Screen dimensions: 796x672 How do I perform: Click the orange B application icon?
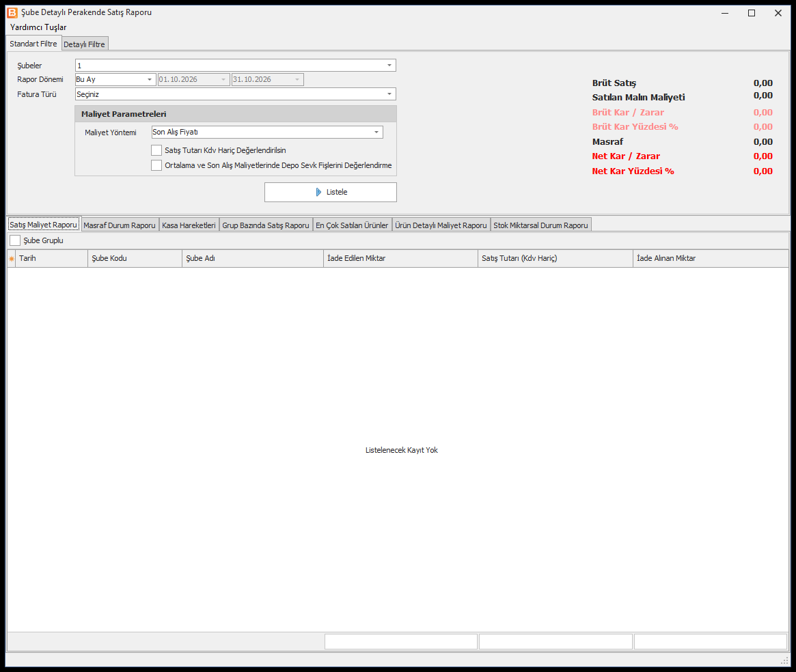click(12, 12)
